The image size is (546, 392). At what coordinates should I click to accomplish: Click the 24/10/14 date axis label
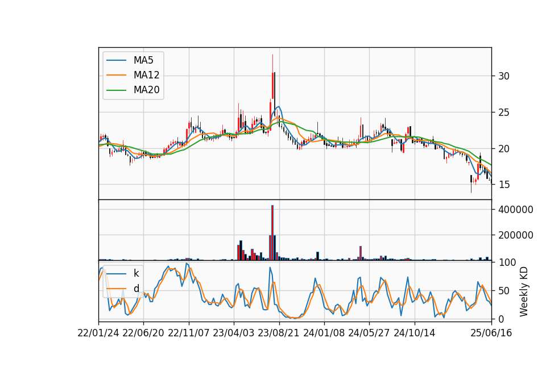click(415, 333)
